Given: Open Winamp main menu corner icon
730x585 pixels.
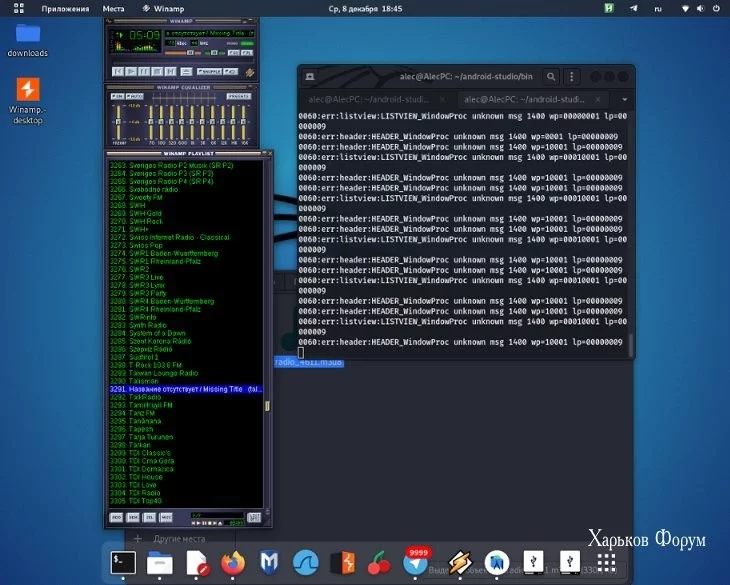Looking at the screenshot, I should (x=109, y=21).
